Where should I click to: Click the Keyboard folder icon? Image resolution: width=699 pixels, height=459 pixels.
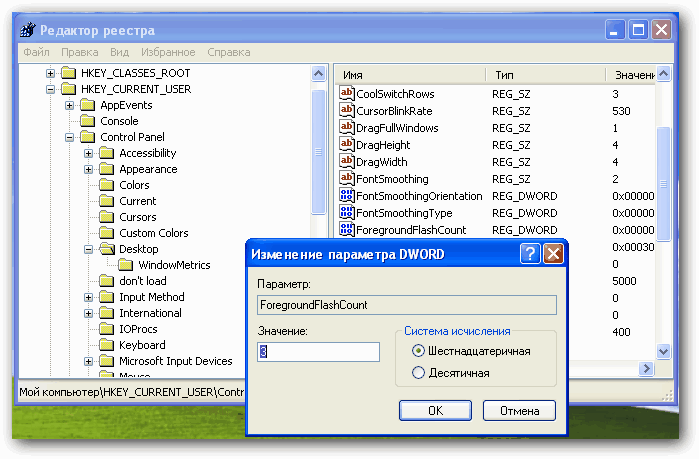point(107,345)
